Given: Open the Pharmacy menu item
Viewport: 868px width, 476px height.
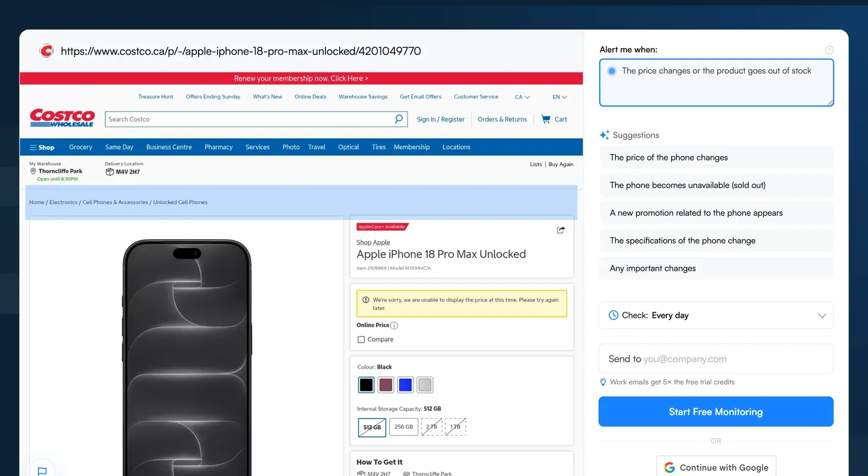Looking at the screenshot, I should (219, 147).
